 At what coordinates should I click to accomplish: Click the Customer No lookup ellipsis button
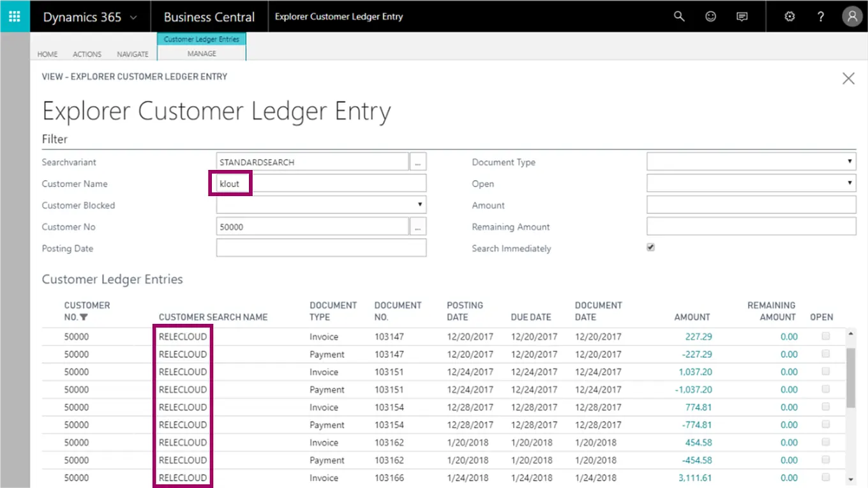[x=417, y=227]
